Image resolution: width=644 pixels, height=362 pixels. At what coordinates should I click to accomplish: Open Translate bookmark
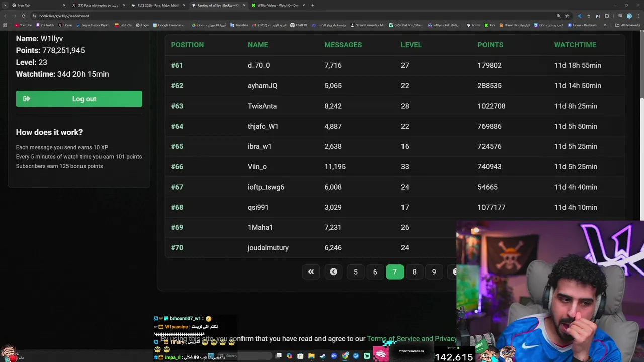[x=239, y=25]
